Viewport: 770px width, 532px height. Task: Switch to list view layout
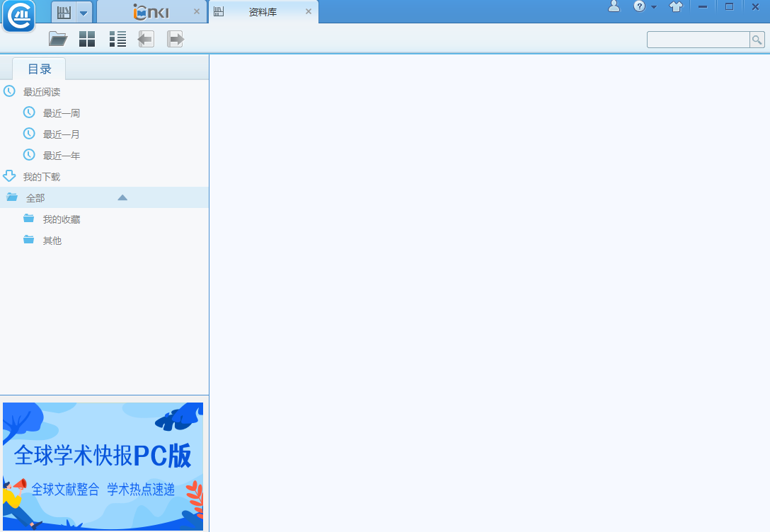pos(117,39)
